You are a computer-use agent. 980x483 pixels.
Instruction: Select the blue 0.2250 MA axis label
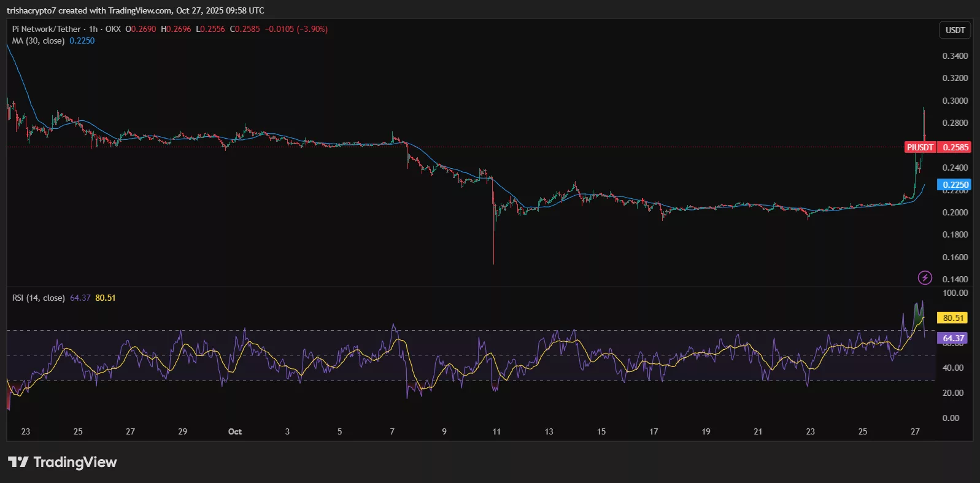coord(955,185)
